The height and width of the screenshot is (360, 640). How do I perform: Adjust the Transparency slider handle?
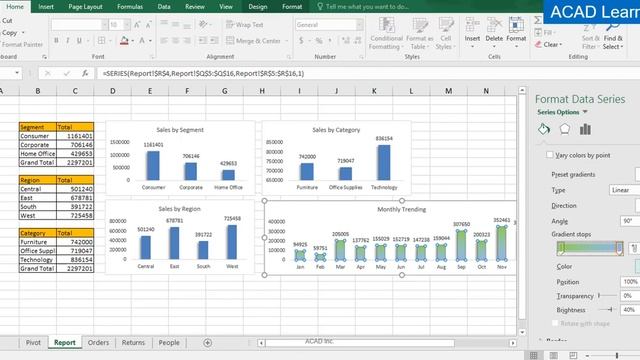[599, 296]
